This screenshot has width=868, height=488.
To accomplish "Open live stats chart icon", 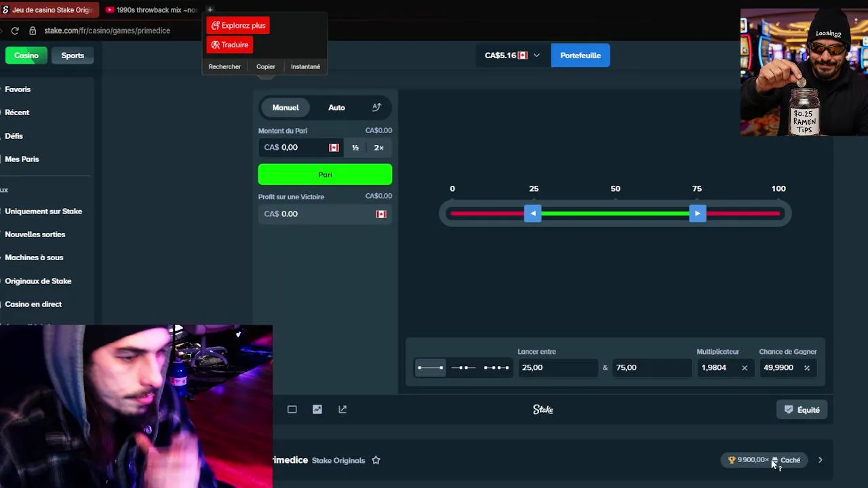I will [317, 409].
